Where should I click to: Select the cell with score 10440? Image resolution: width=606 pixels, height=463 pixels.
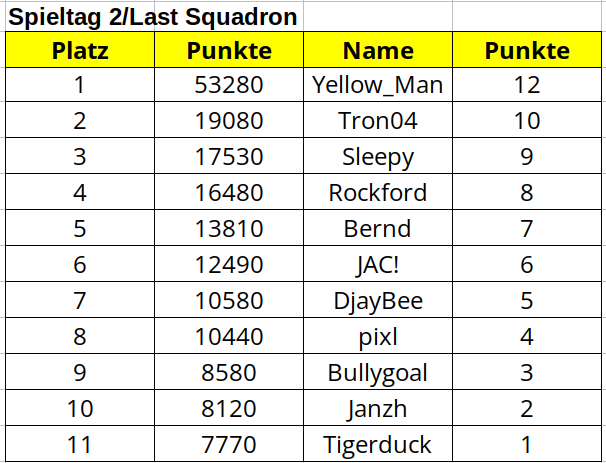[x=228, y=337]
